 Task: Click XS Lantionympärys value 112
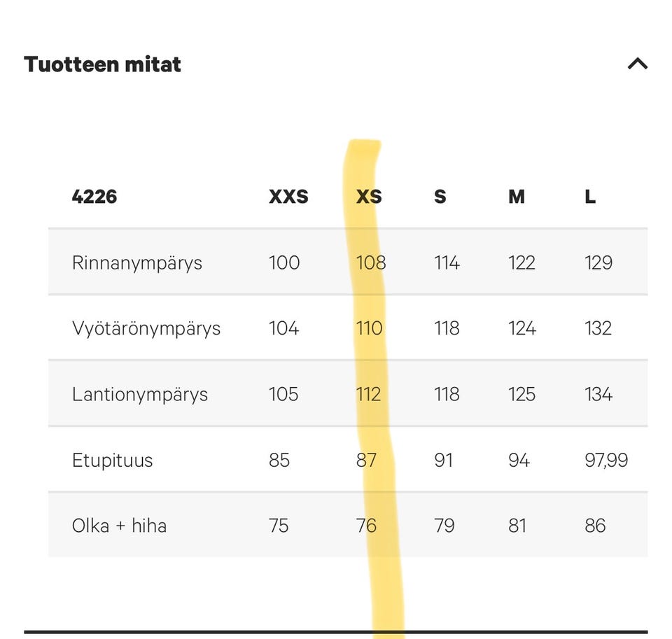point(369,395)
